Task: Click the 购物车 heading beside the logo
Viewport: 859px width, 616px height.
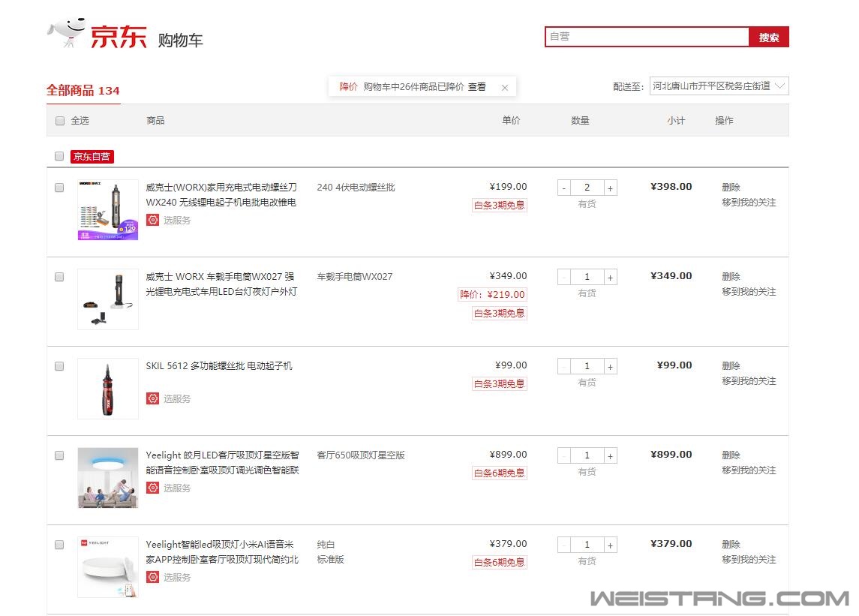Action: (180, 40)
